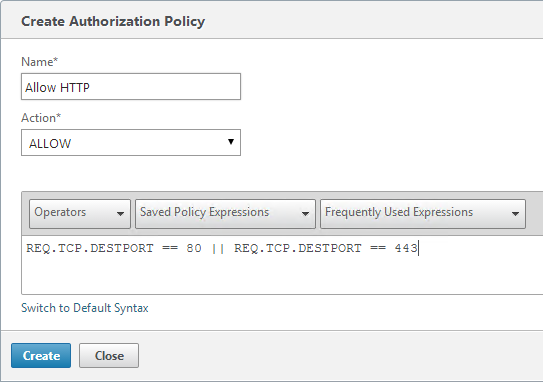Image resolution: width=543 pixels, height=382 pixels.
Task: Click the black arrow in Action dropdown
Action: (x=231, y=142)
